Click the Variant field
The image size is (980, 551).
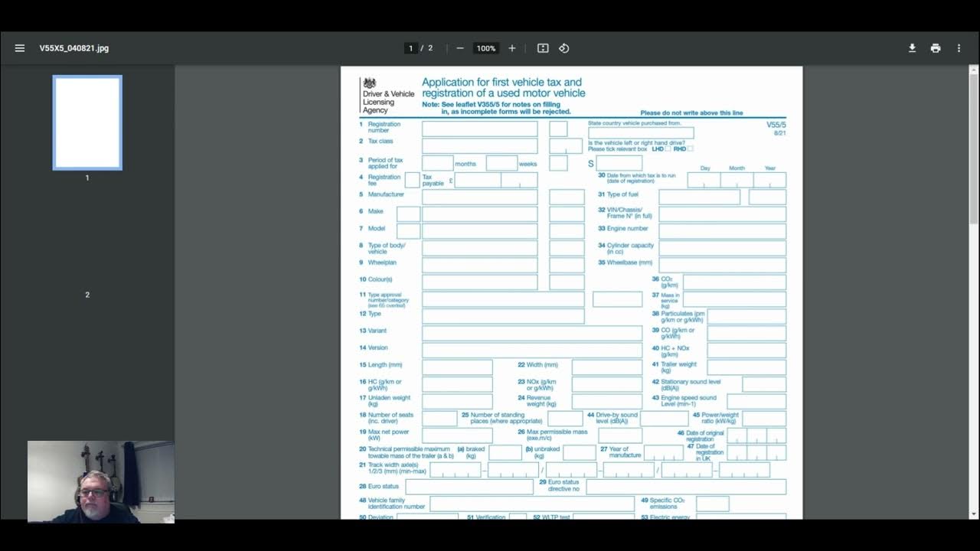click(x=532, y=333)
